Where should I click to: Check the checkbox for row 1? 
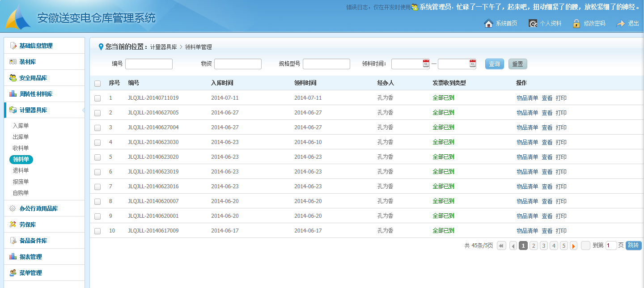point(97,97)
